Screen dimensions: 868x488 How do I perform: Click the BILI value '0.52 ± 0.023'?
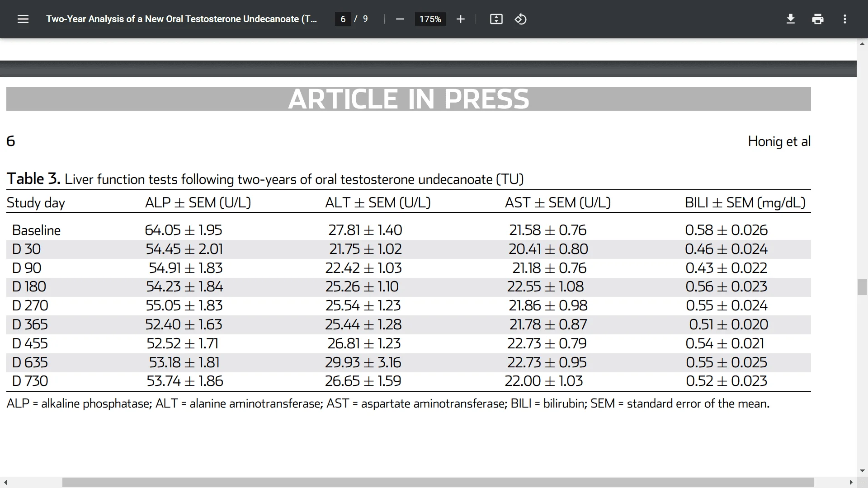coord(726,381)
